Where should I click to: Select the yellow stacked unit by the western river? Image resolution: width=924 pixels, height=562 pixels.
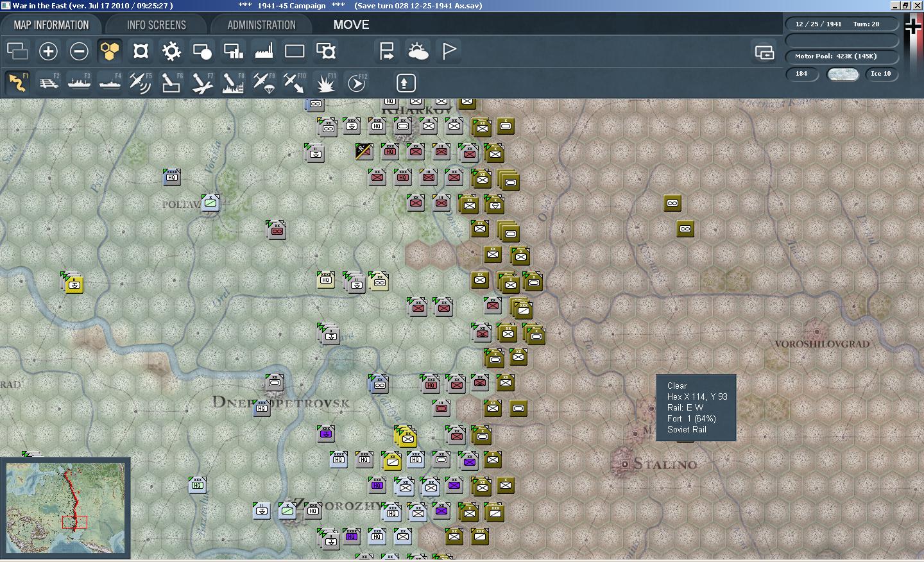[74, 283]
